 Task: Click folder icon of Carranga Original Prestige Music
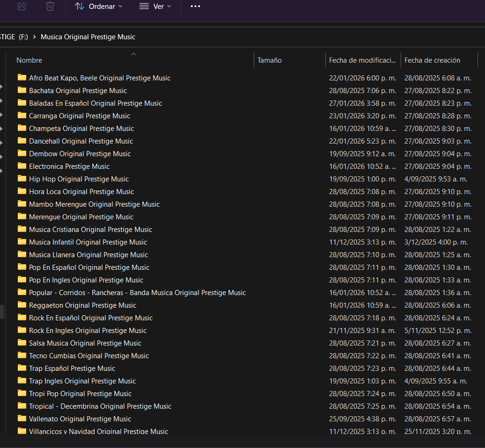tap(22, 116)
